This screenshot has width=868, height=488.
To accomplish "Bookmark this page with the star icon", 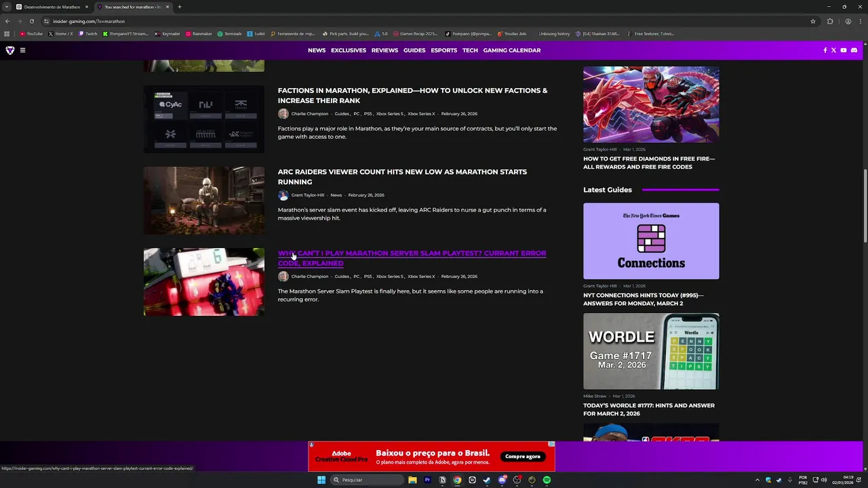I will point(813,21).
